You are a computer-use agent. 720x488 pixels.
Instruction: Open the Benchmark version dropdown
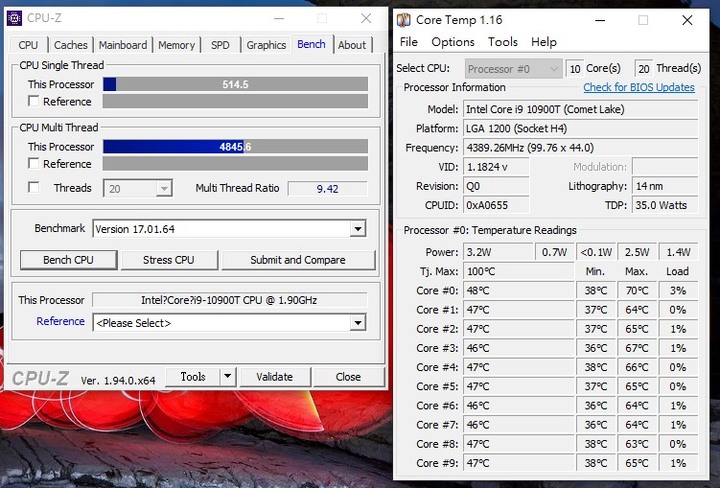(357, 229)
